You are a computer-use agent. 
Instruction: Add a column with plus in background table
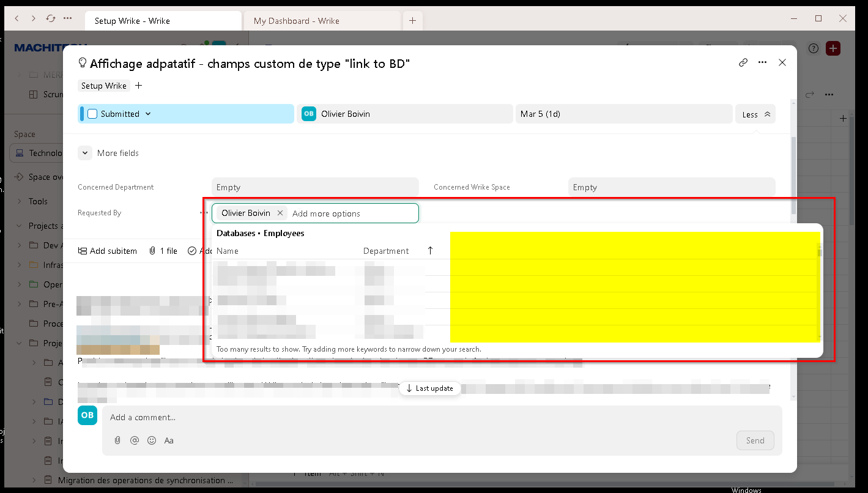pos(843,118)
